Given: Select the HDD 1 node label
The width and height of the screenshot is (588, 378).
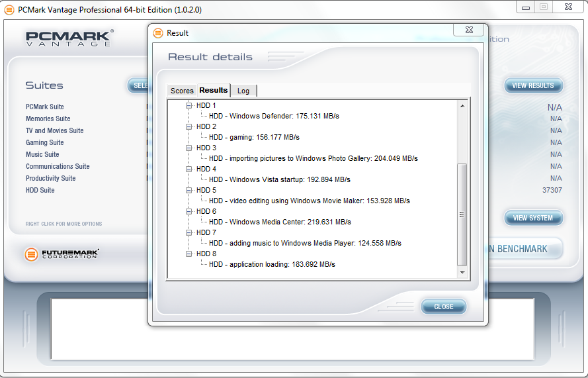Looking at the screenshot, I should pyautogui.click(x=206, y=105).
